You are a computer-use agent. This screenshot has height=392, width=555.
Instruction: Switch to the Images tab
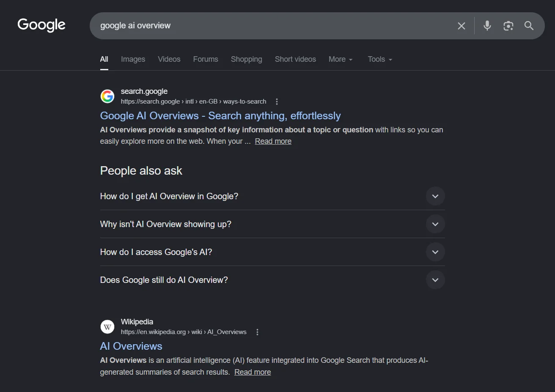click(133, 59)
